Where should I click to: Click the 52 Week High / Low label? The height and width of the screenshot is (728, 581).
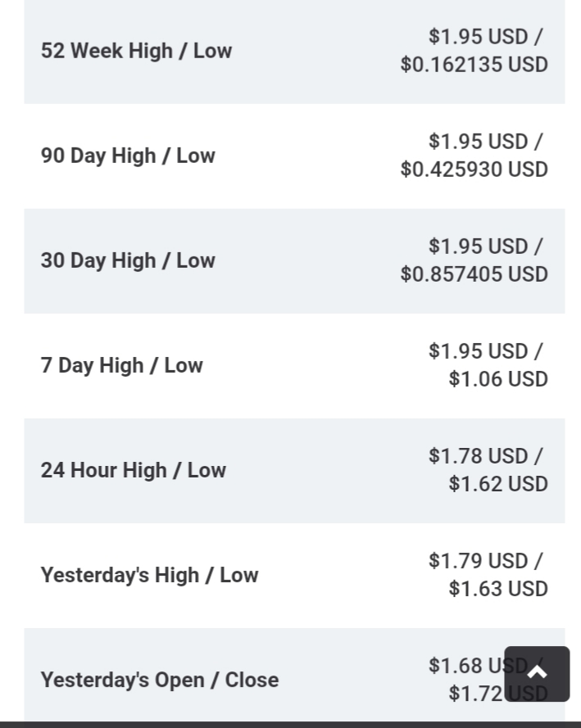coord(136,51)
